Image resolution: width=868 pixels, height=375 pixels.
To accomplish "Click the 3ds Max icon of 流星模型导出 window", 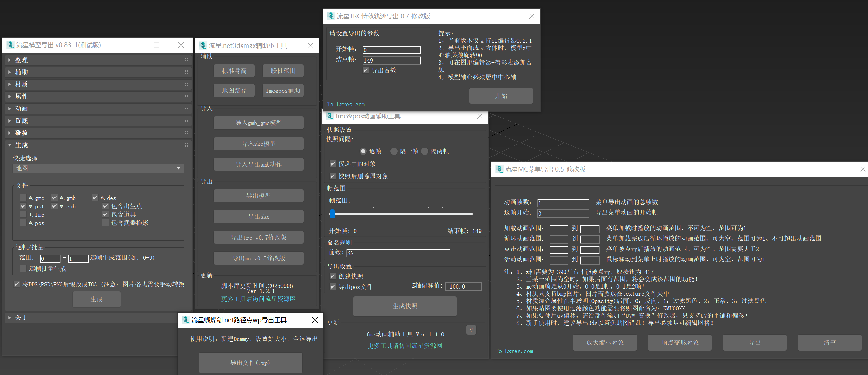I will pyautogui.click(x=10, y=45).
